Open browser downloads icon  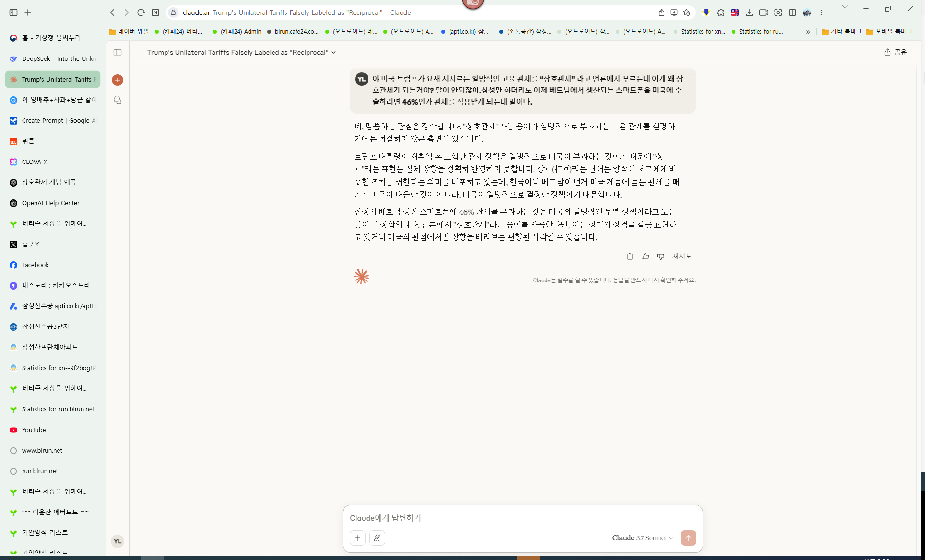pyautogui.click(x=749, y=12)
